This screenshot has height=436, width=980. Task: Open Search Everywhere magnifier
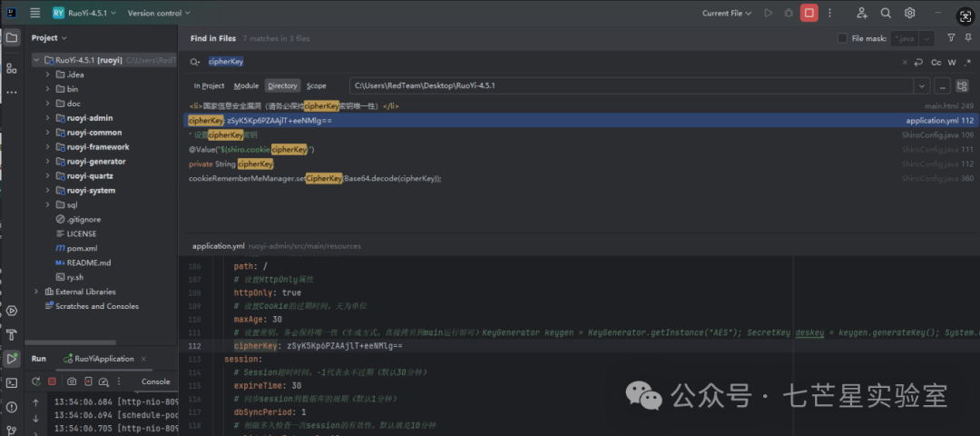(886, 13)
